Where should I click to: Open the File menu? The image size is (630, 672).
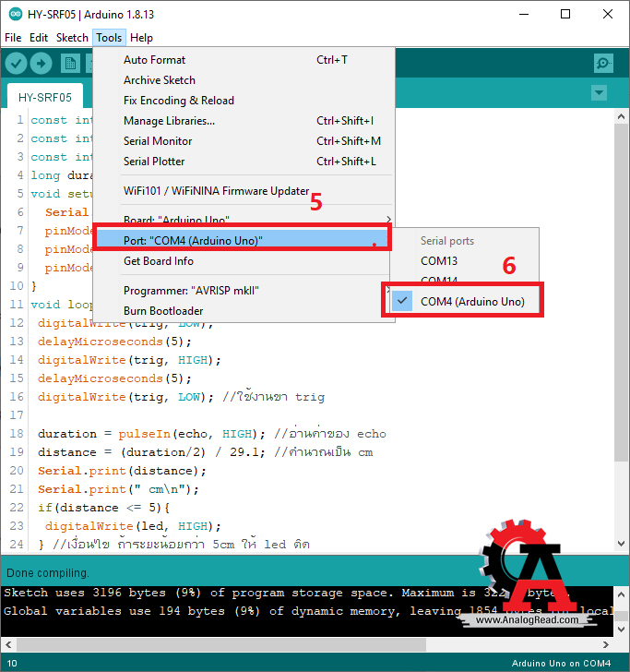pos(13,38)
